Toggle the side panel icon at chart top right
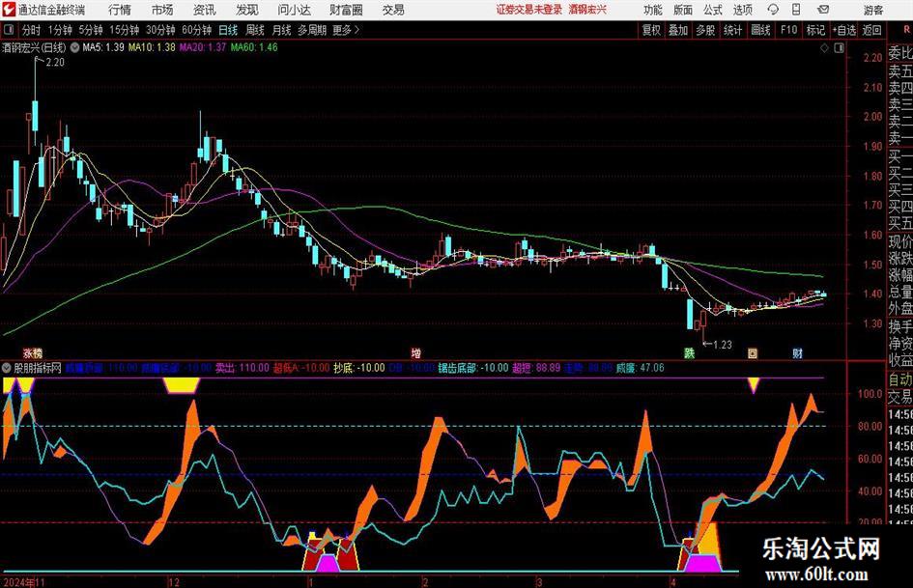 pyautogui.click(x=839, y=48)
